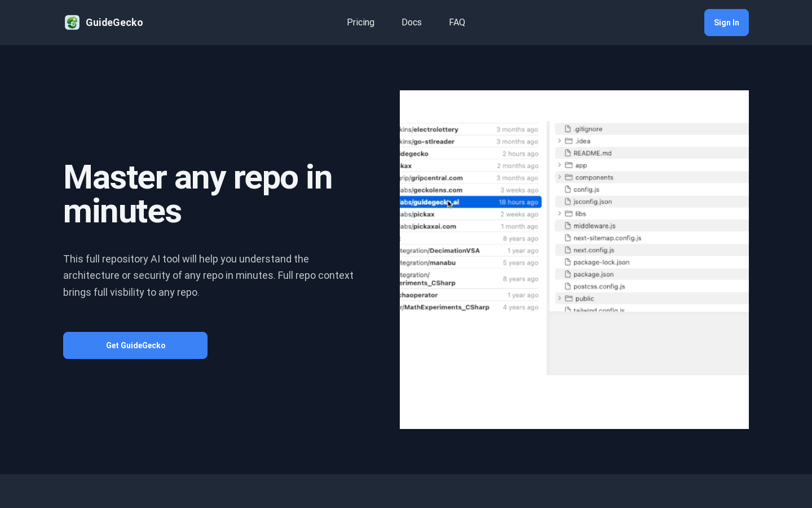Click the Sign In button
The image size is (812, 508).
tap(726, 23)
